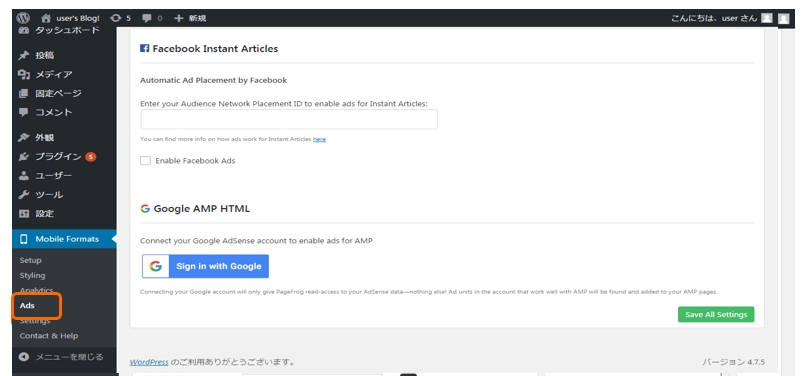
Task: Click the updates icon showing 5
Action: tap(116, 18)
